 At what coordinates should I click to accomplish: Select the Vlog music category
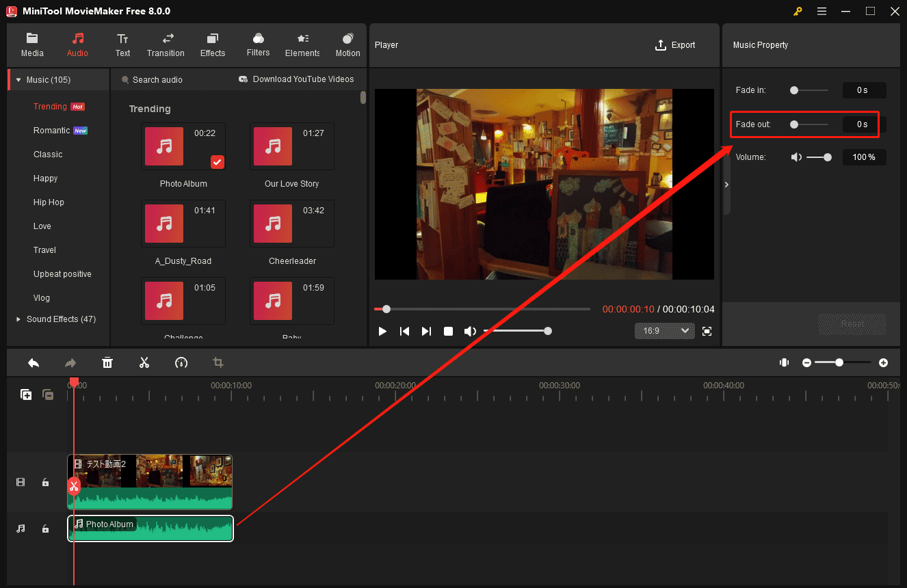click(x=42, y=298)
